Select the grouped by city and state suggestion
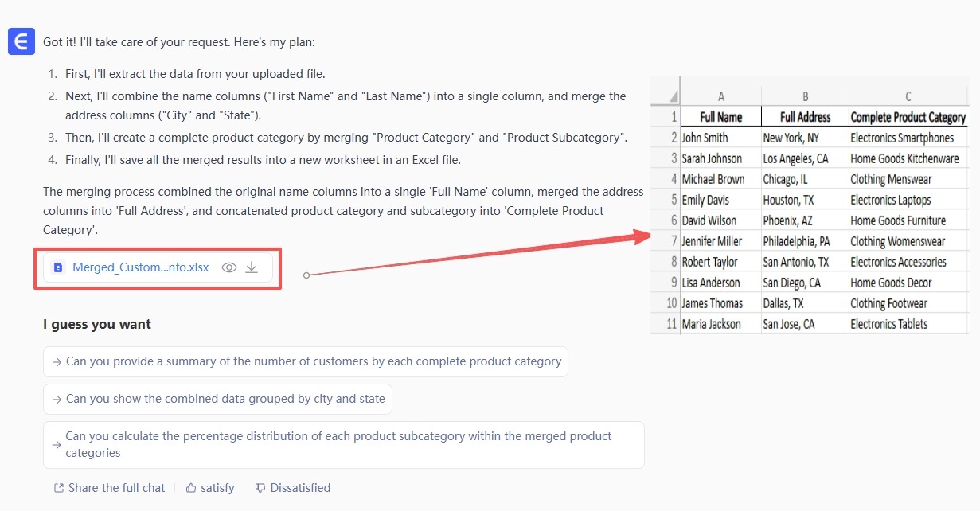The height and width of the screenshot is (511, 980). (217, 399)
